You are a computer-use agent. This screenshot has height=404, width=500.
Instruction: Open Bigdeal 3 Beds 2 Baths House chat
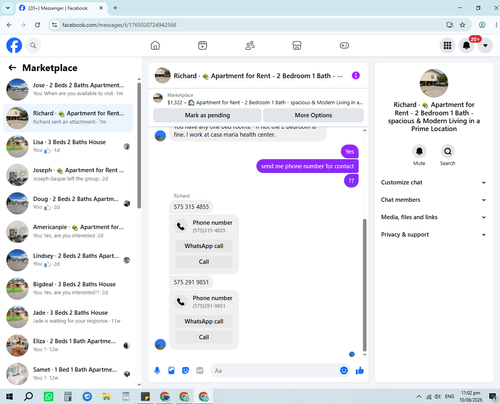point(68,288)
